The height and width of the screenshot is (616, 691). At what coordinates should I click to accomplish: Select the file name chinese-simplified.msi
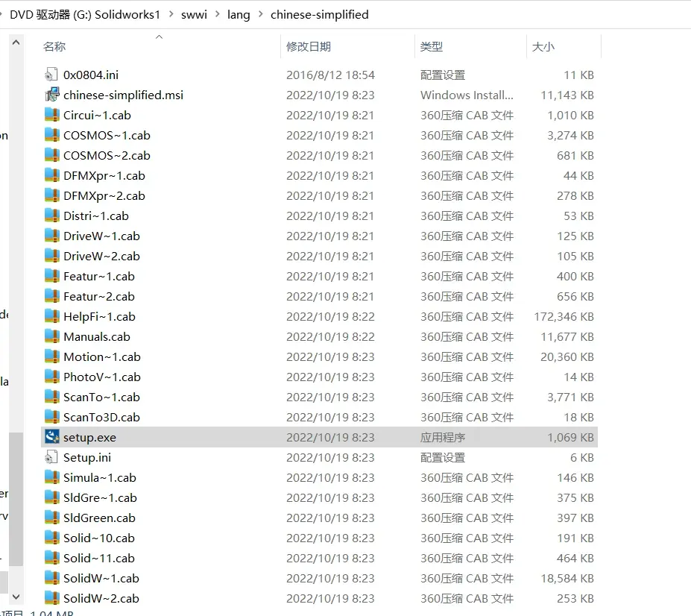coord(124,95)
